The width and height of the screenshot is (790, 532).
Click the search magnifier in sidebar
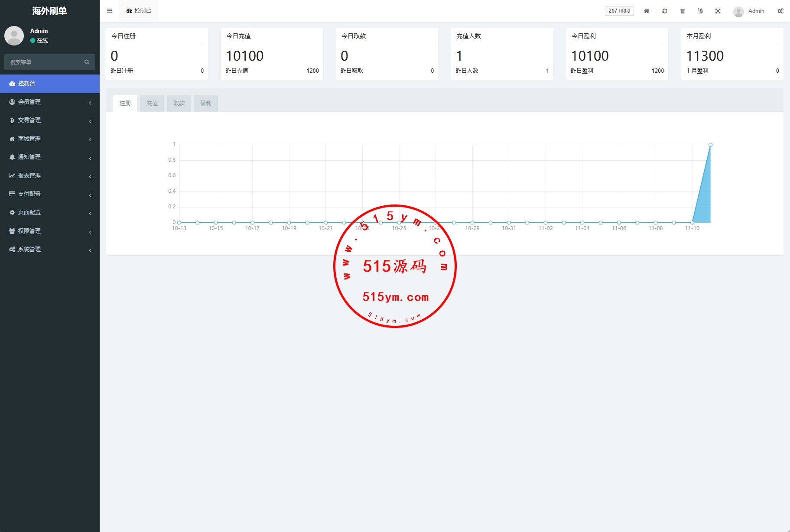pos(87,62)
